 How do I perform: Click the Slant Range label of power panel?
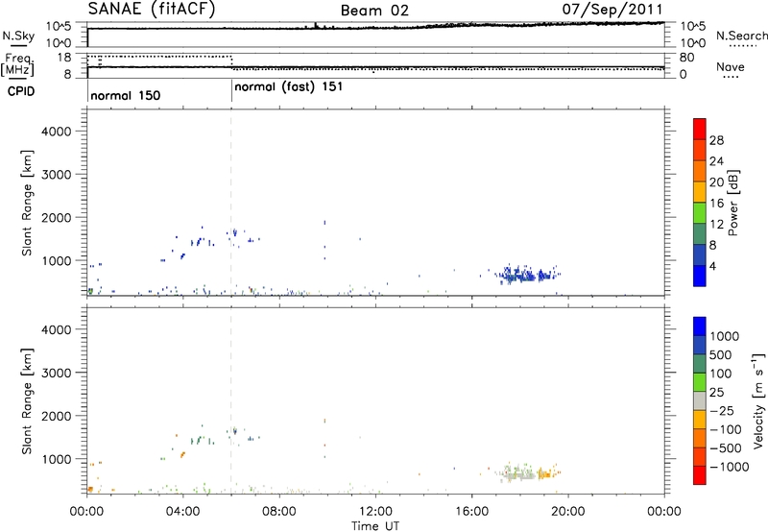tap(27, 203)
